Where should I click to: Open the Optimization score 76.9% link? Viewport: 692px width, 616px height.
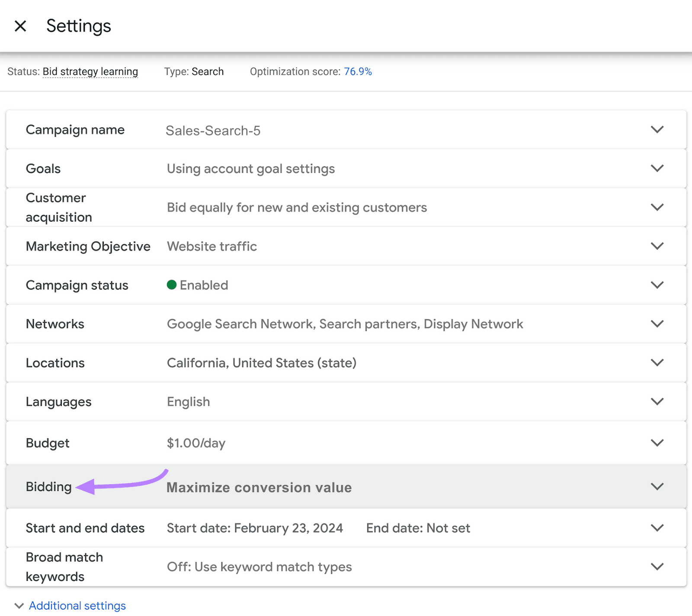[358, 72]
